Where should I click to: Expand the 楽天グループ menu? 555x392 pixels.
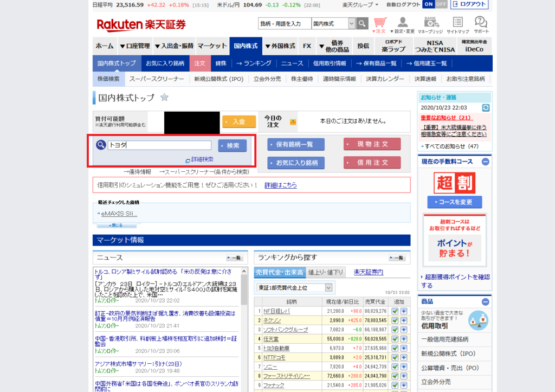(x=360, y=4)
